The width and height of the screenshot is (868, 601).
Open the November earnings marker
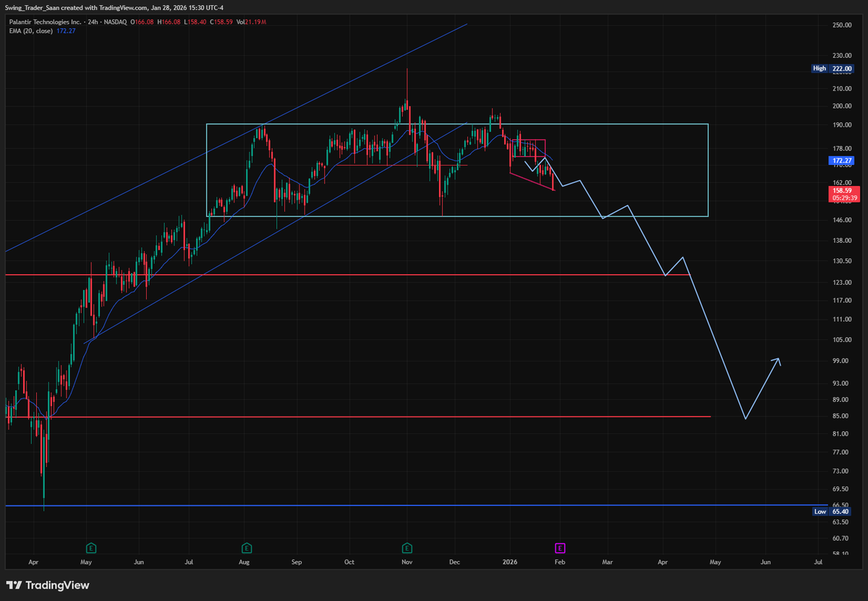(407, 547)
